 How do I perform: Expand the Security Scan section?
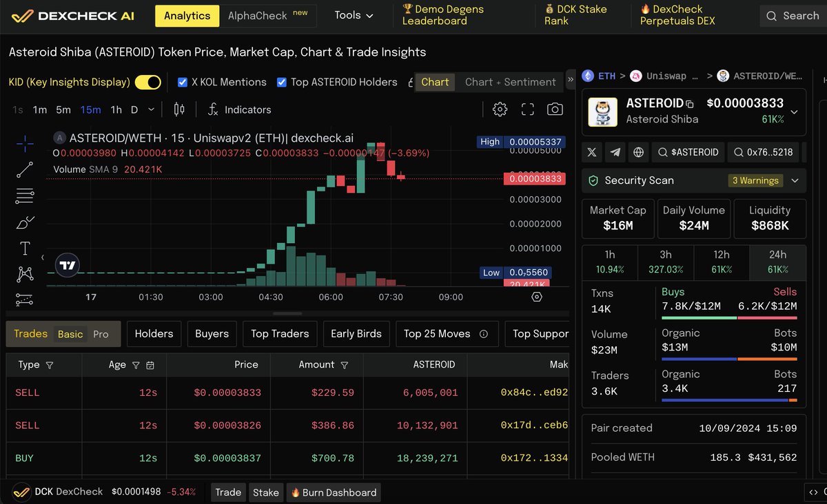coord(795,180)
